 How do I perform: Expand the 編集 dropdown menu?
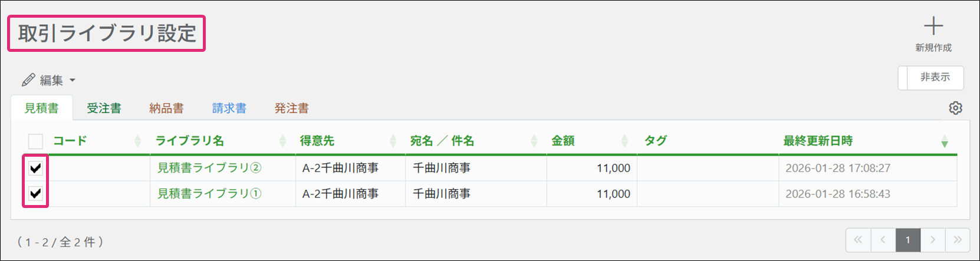coord(50,80)
